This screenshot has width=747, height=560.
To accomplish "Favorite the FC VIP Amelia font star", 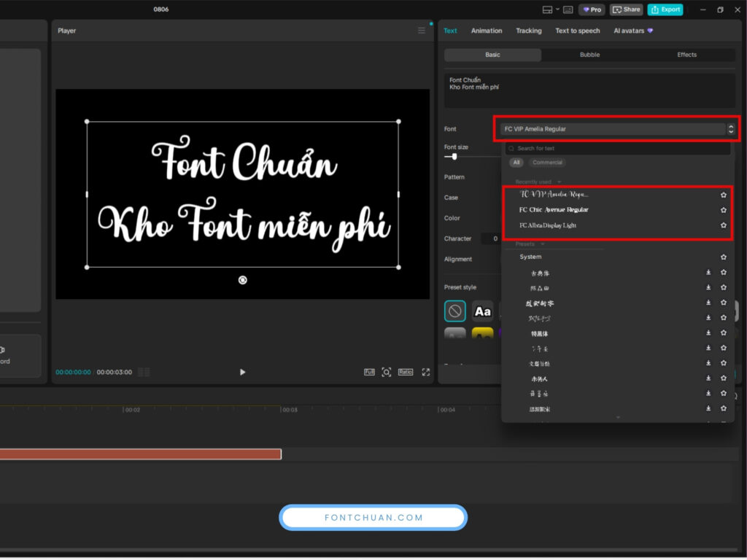I will [724, 195].
